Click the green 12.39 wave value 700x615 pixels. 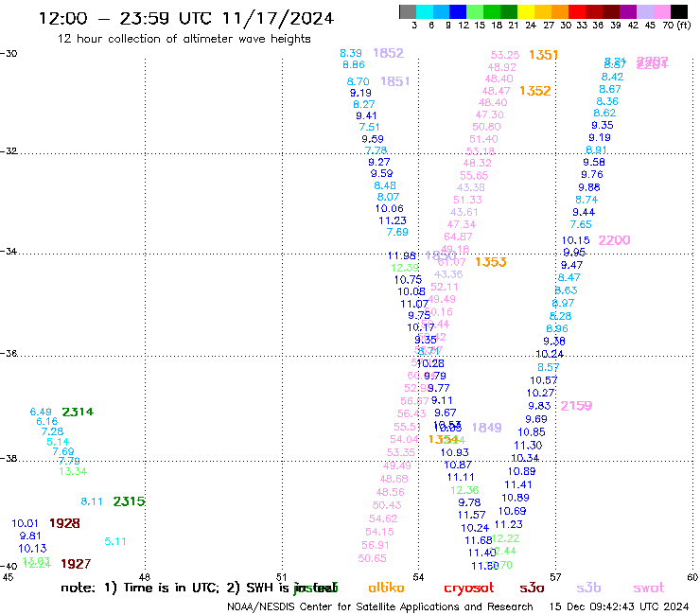point(405,268)
